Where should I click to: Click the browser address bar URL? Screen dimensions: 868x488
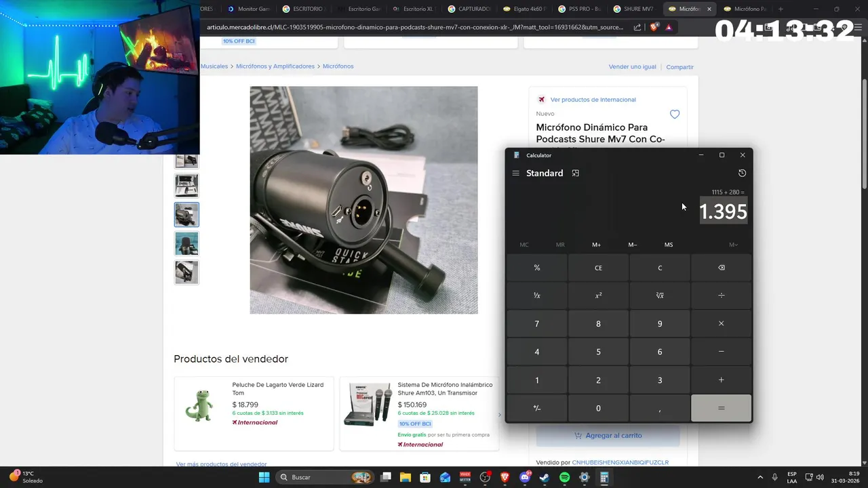(415, 27)
